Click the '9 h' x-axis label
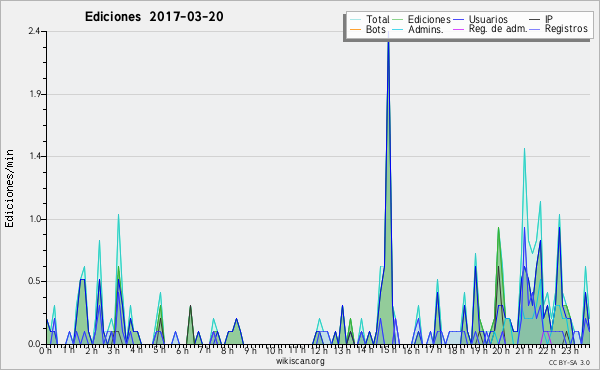Image resolution: width=600 pixels, height=370 pixels. coord(250,351)
